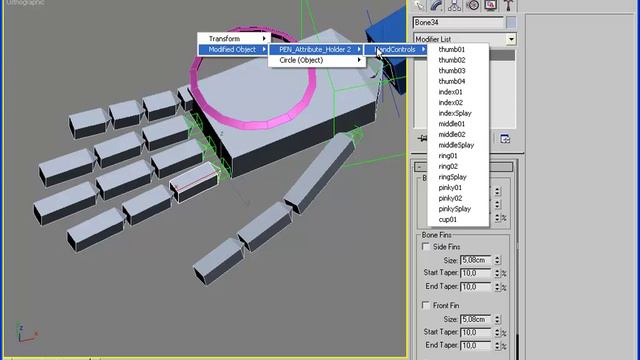640x360 pixels.
Task: Open the HandControls submenu
Action: (x=396, y=49)
